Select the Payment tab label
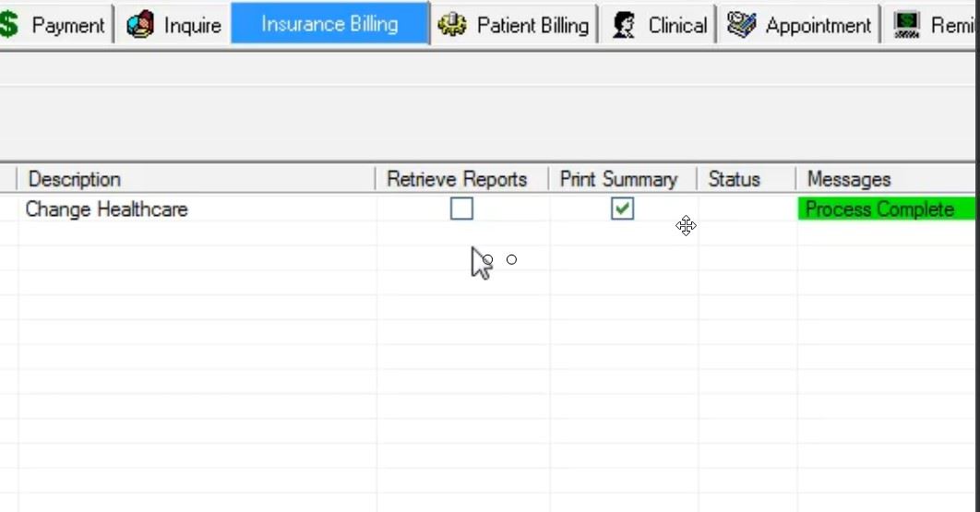 tap(68, 25)
